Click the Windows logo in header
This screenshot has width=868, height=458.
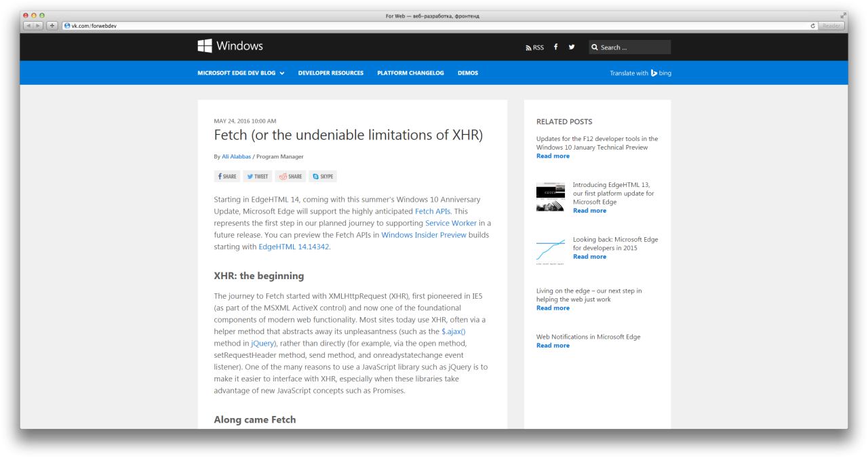click(230, 46)
